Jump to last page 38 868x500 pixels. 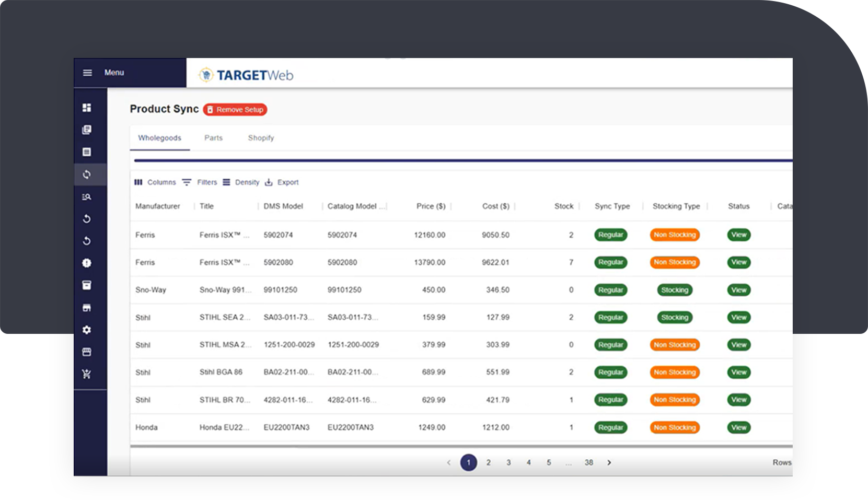click(x=589, y=463)
